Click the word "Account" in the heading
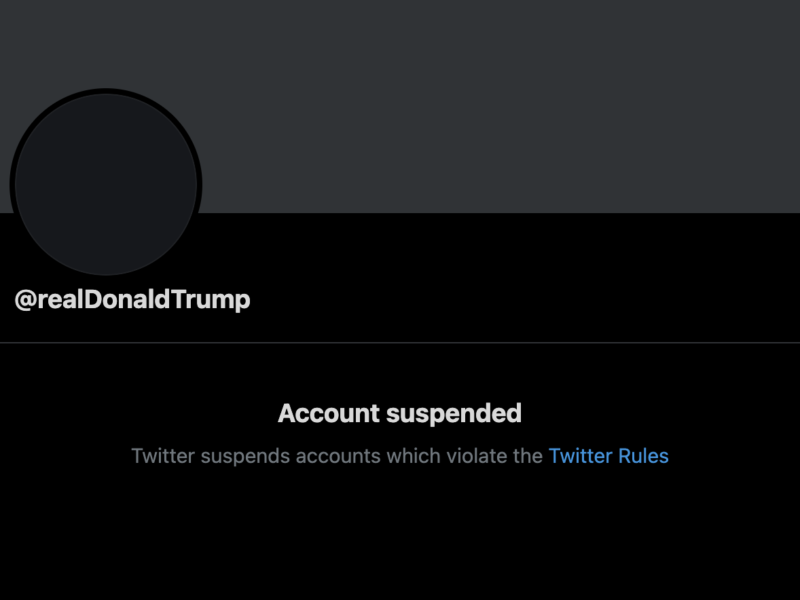Screen dimensions: 800x600 328,413
